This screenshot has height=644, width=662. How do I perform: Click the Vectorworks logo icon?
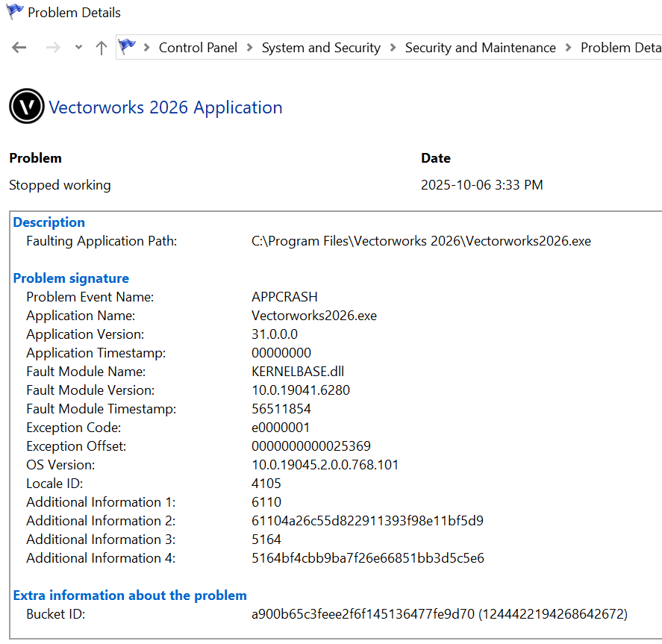click(x=27, y=107)
